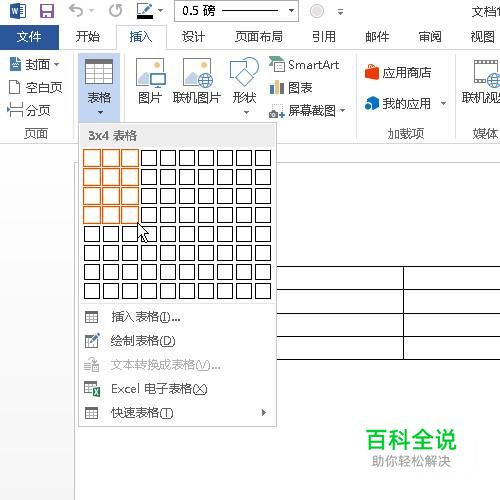
Task: Click the 联机图片 online pictures icon
Action: [197, 81]
